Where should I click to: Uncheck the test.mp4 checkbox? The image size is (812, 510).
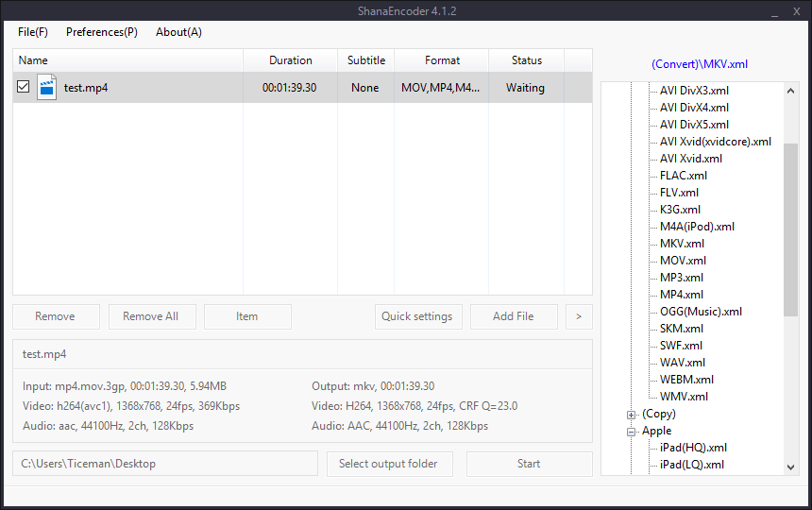tap(23, 87)
